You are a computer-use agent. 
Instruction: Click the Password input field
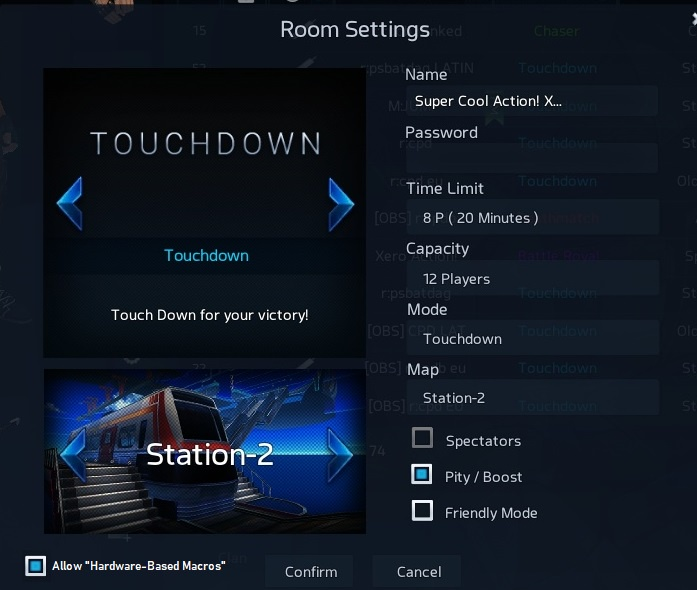[531, 158]
